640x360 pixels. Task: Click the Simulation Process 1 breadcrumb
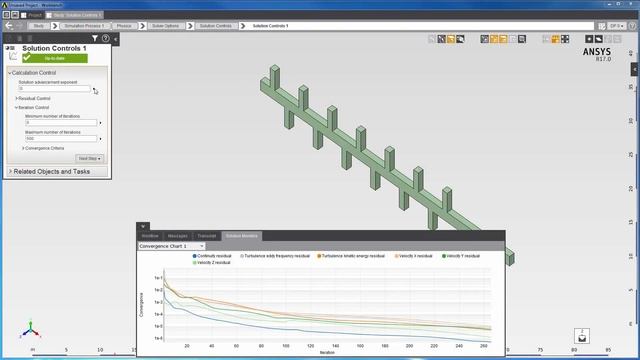click(84, 26)
